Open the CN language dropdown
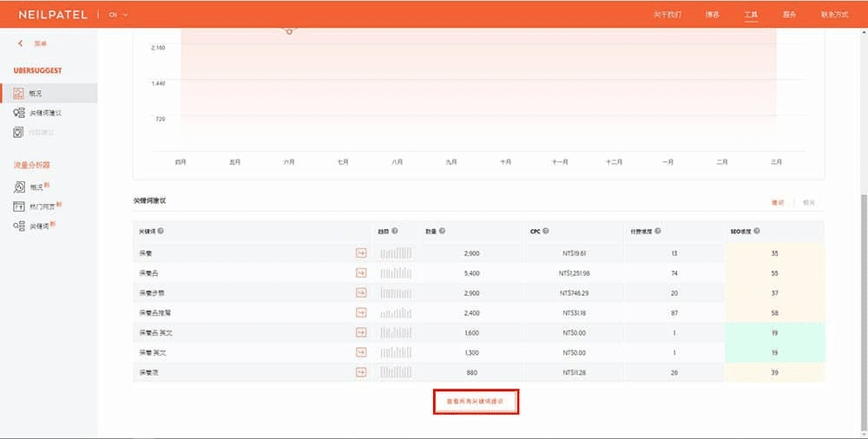868x439 pixels. click(x=118, y=15)
